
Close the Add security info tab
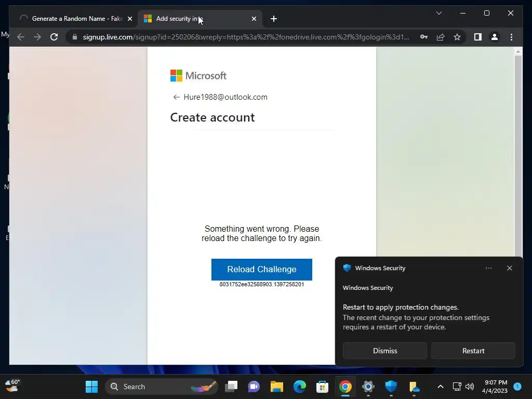pyautogui.click(x=254, y=19)
